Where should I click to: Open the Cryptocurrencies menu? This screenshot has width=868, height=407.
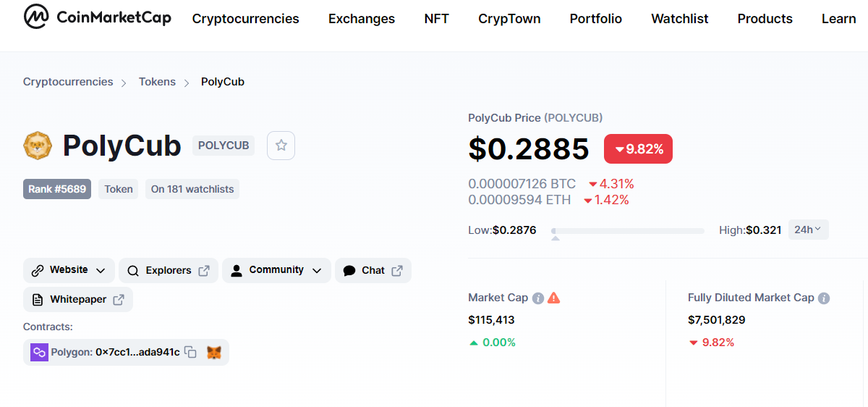pyautogui.click(x=246, y=19)
